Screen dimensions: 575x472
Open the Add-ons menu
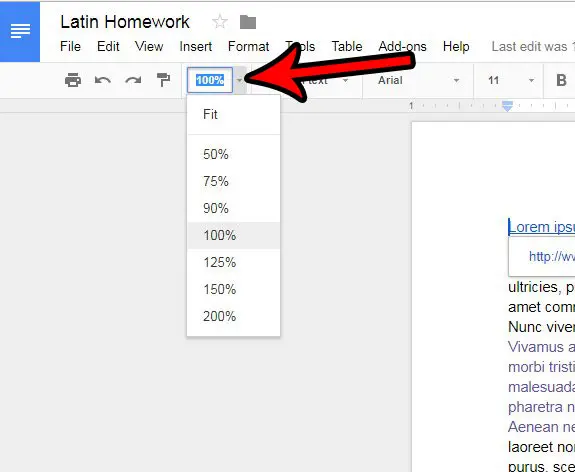pos(402,47)
